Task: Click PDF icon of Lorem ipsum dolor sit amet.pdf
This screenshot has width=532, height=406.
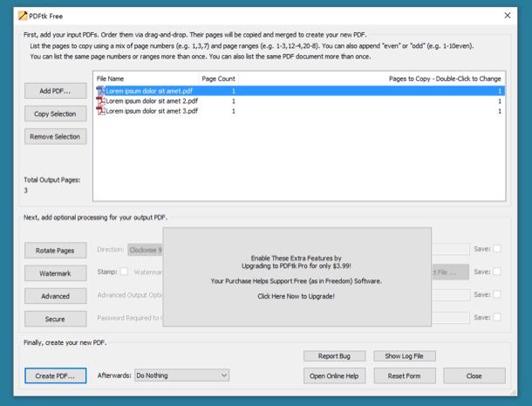Action: pyautogui.click(x=101, y=91)
